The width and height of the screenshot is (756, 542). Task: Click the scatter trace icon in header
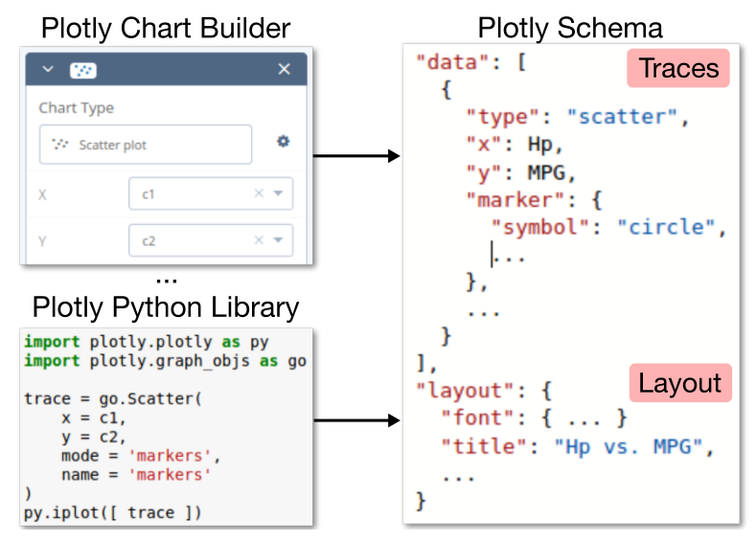(x=83, y=70)
